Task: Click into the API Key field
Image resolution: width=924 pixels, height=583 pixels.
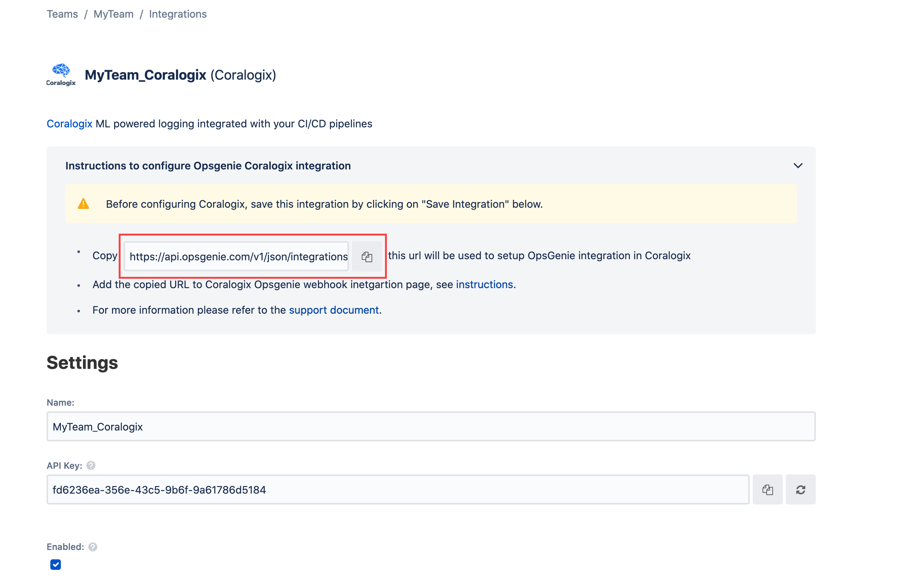Action: click(398, 489)
